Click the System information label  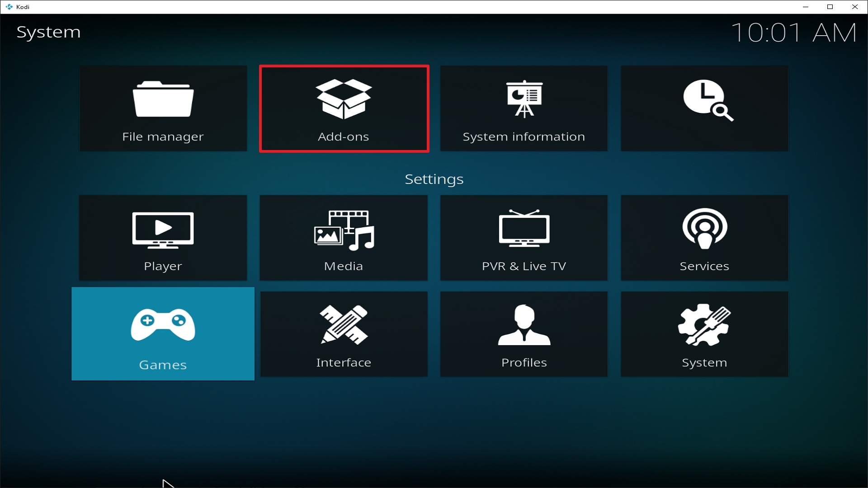[x=524, y=137]
